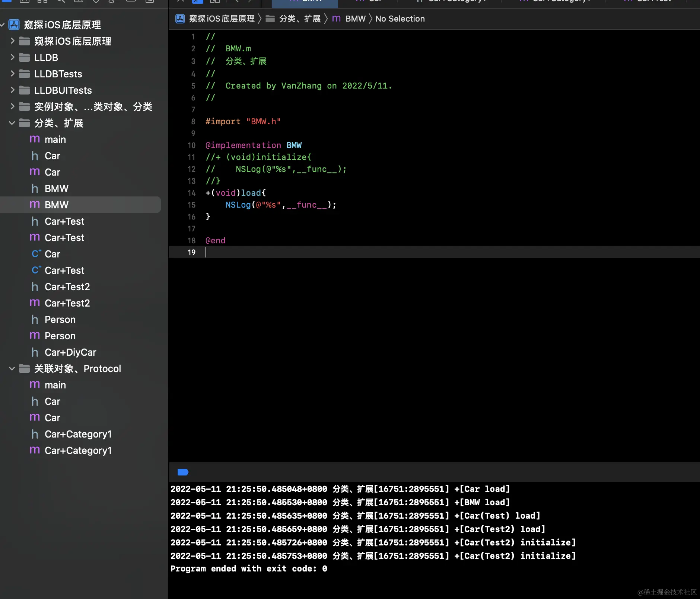Image resolution: width=700 pixels, height=599 pixels.
Task: Click the project breadcrumb 窥探iOS底层原理 in jump bar
Action: point(215,19)
